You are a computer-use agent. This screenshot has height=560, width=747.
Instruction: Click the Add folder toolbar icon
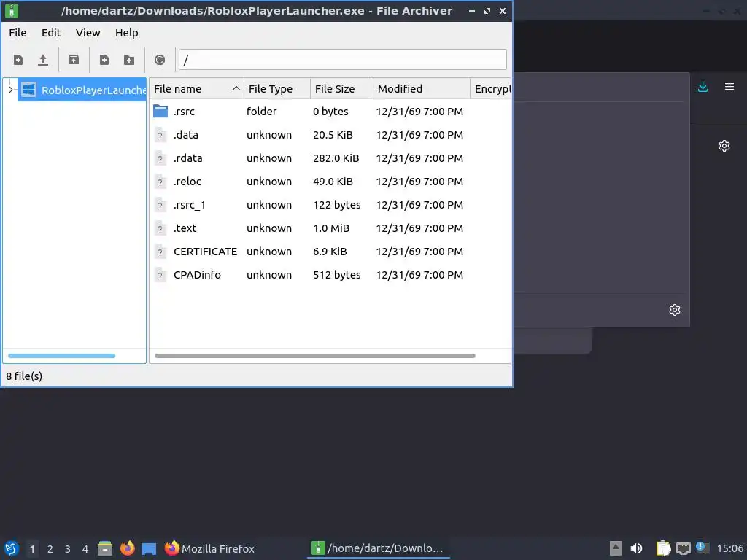[129, 60]
